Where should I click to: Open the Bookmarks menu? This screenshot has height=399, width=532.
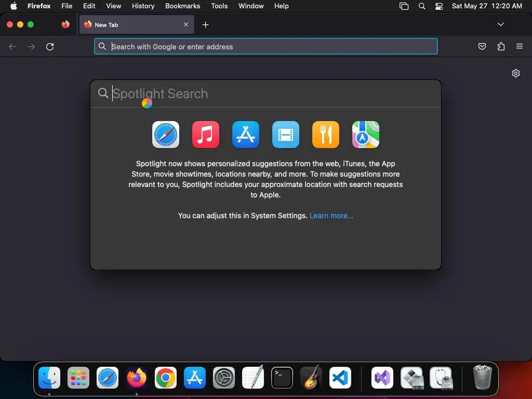(x=182, y=6)
